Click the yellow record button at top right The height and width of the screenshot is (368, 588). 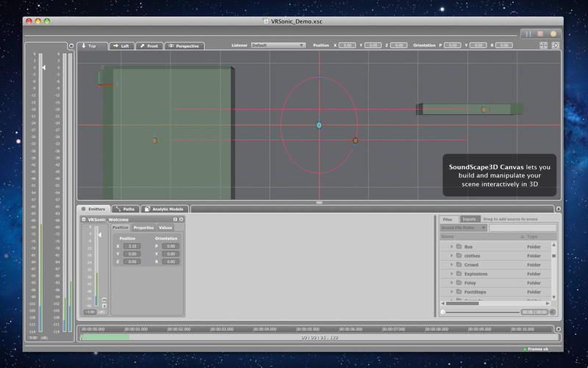click(x=553, y=34)
